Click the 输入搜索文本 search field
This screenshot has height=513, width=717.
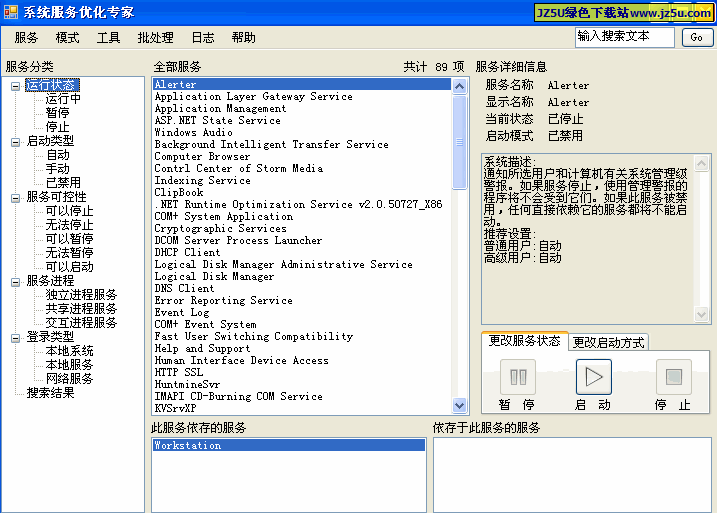click(625, 37)
